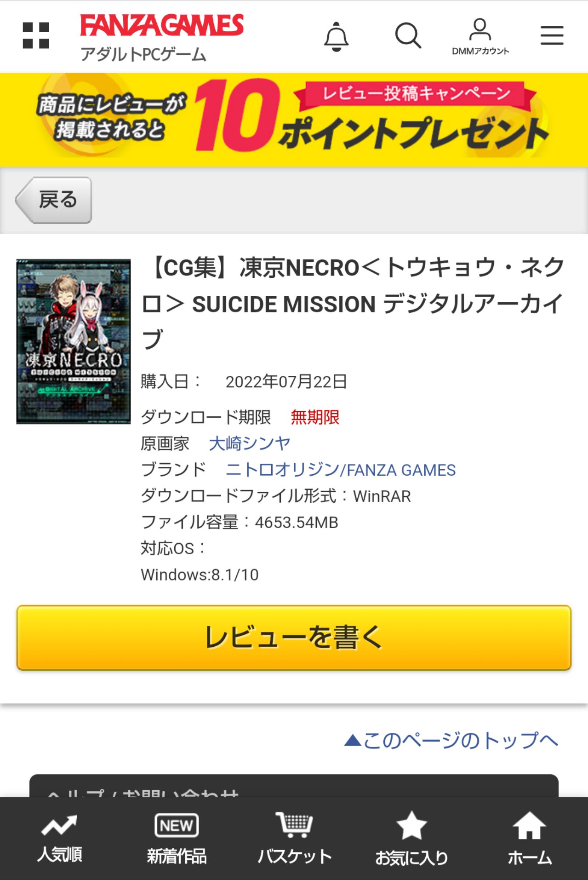The width and height of the screenshot is (588, 880).
Task: Open brand link ニトロオリジン/FANZA GAMES
Action: (x=341, y=470)
